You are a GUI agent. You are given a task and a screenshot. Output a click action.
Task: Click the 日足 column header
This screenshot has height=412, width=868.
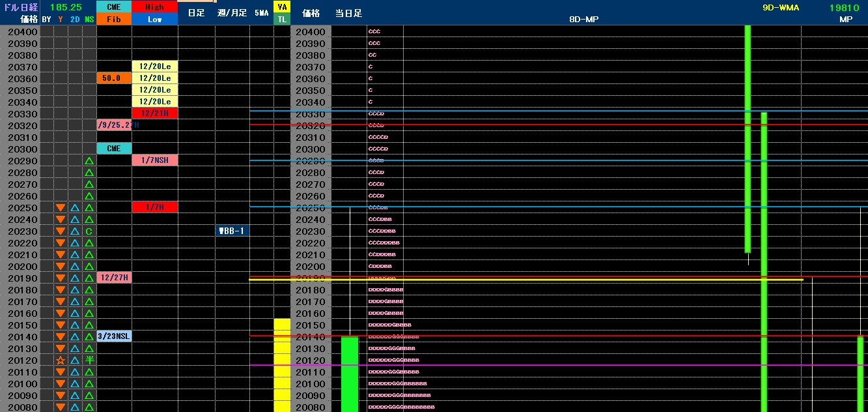(196, 13)
